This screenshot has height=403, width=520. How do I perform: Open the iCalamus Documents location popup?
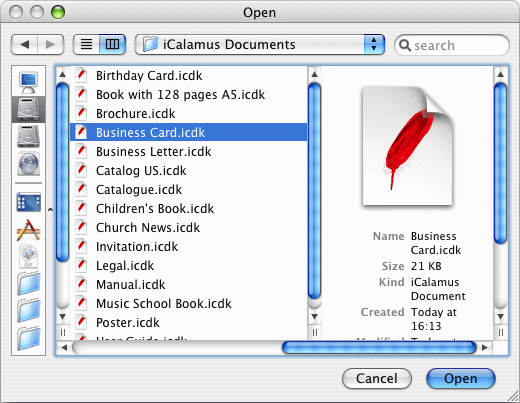[x=260, y=44]
